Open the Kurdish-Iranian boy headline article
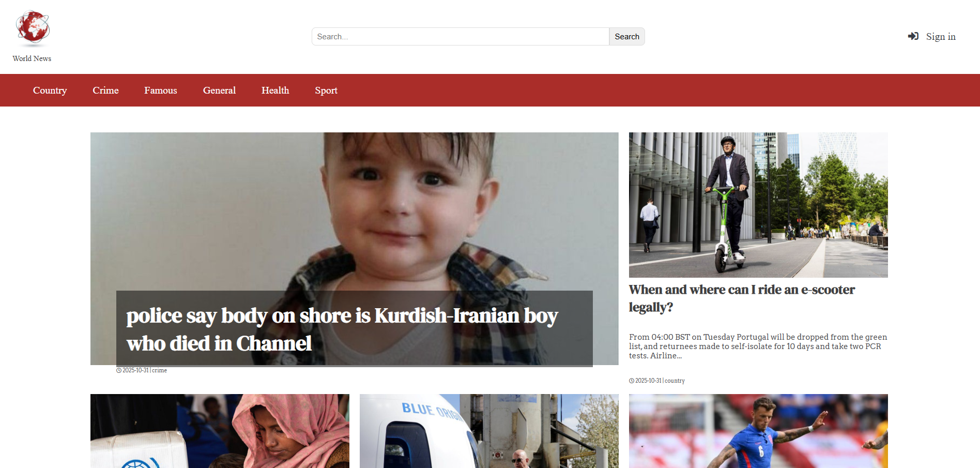Viewport: 980px width, 468px height. 342,329
